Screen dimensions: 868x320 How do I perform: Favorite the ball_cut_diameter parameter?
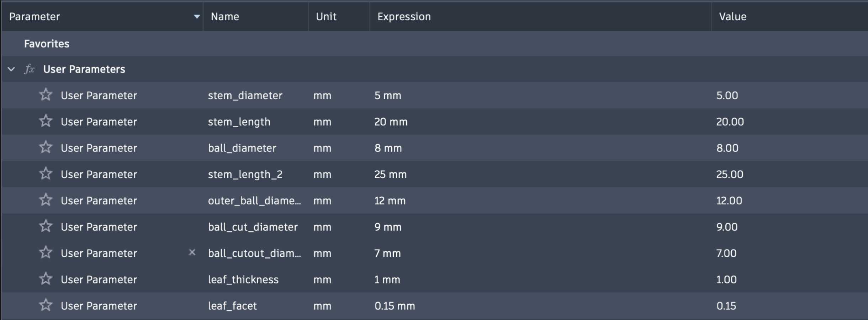[x=46, y=226]
